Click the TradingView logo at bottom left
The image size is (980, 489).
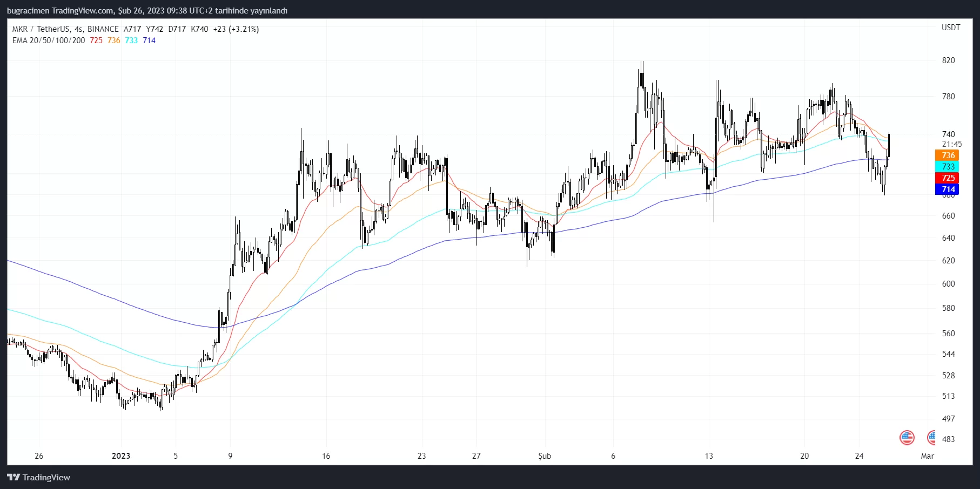[38, 477]
